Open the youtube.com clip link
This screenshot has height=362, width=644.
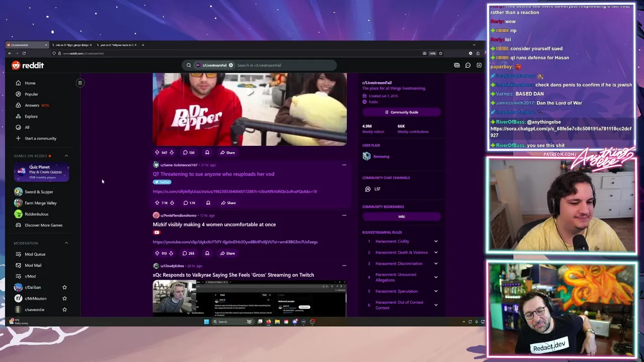click(x=235, y=242)
